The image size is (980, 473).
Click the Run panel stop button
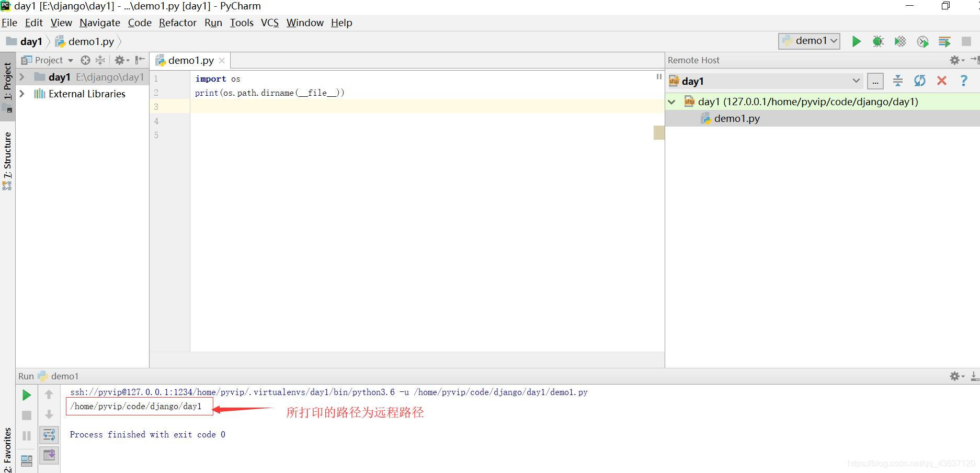coord(27,415)
